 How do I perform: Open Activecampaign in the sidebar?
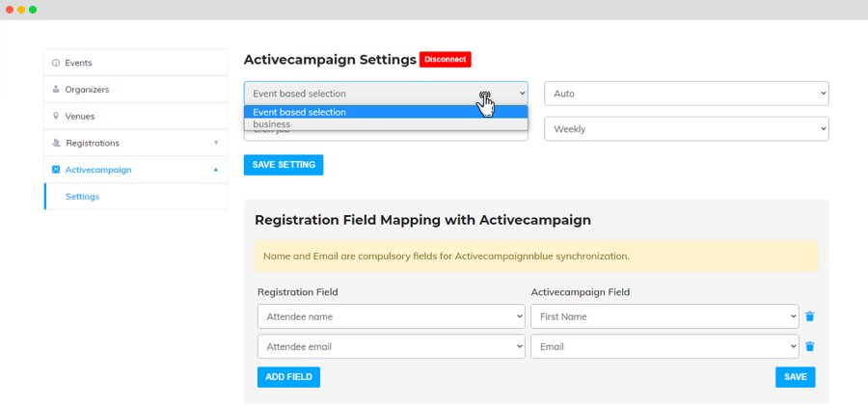click(136, 170)
